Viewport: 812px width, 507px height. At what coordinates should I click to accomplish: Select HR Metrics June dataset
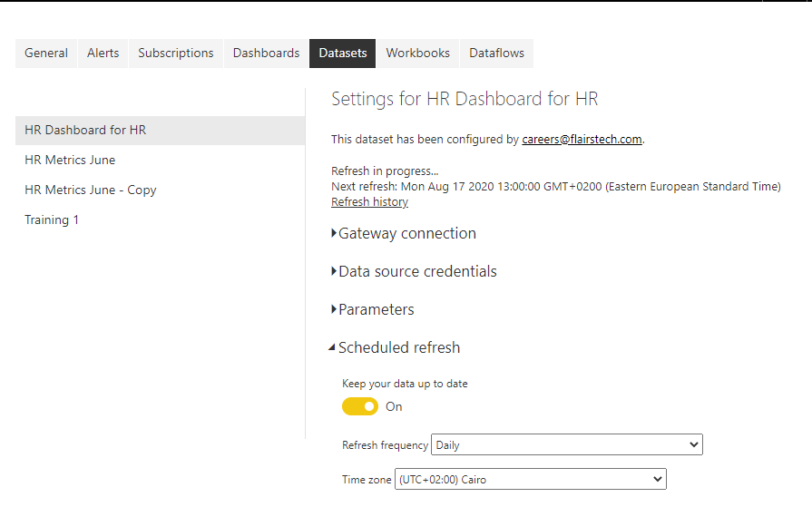pos(160,160)
